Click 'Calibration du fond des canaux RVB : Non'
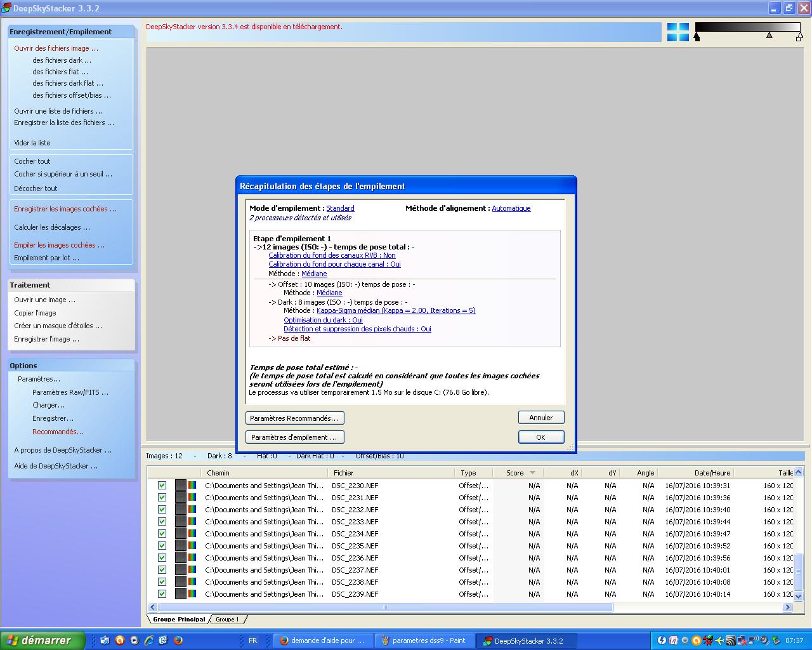This screenshot has width=812, height=650. [332, 255]
